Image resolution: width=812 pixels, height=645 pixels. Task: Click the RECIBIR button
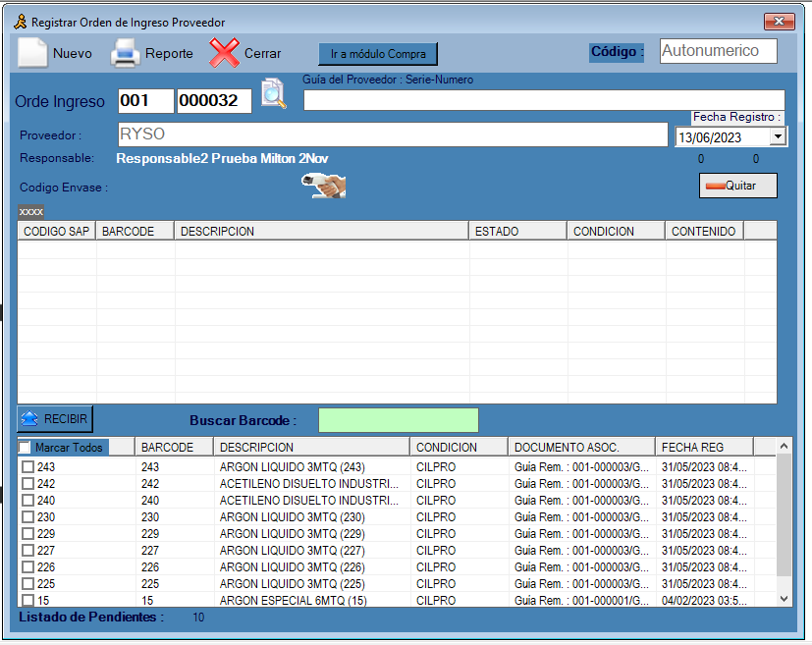pyautogui.click(x=55, y=419)
